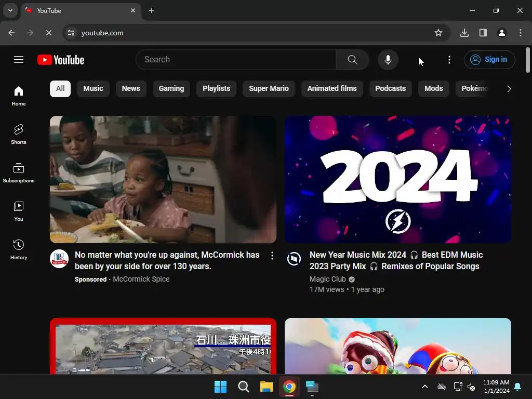
Task: Open Magic Club channel link
Action: click(327, 279)
